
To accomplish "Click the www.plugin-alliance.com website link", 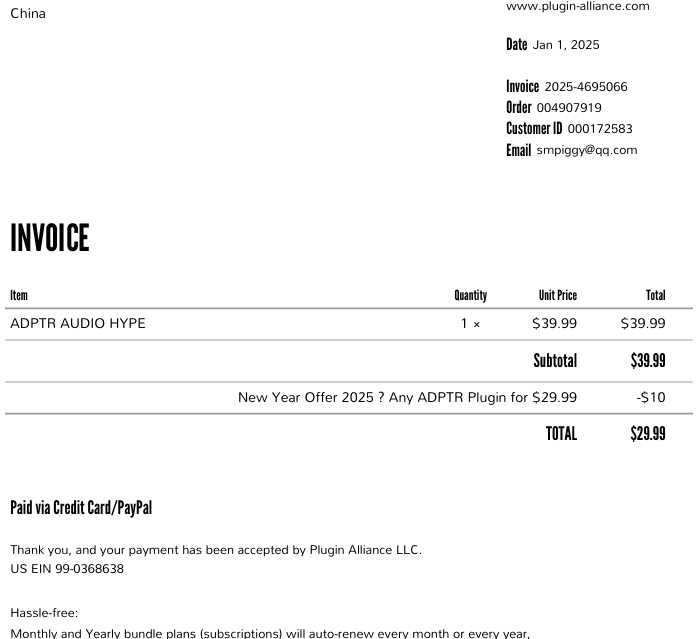I will (x=577, y=6).
